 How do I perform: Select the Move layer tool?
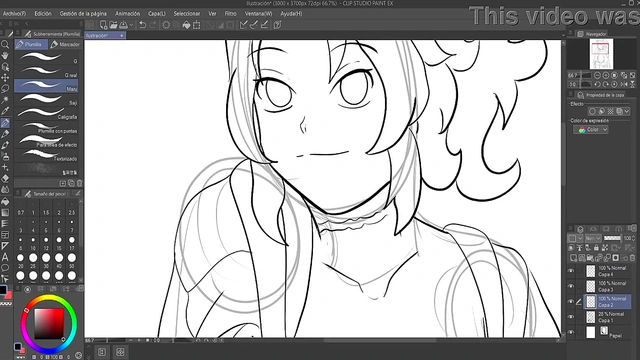click(x=5, y=78)
